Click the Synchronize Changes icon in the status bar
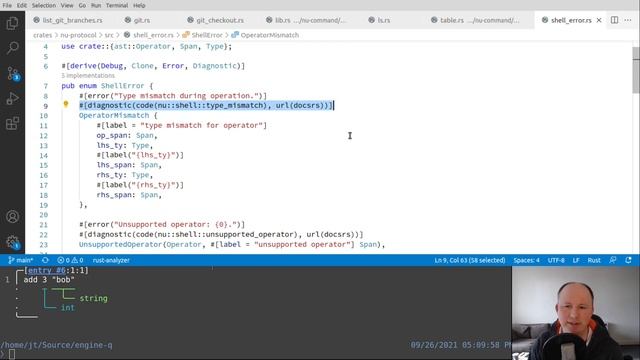The width and height of the screenshot is (640, 360). tap(45, 260)
